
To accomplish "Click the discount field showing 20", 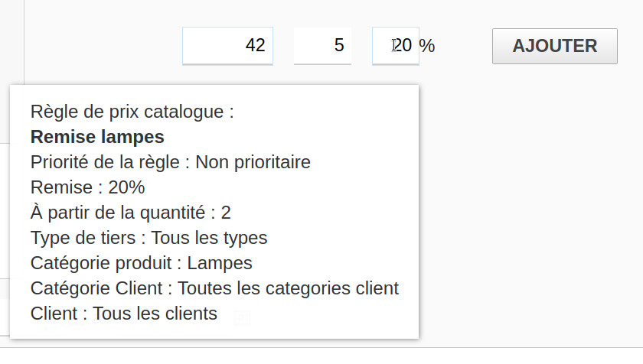I will 396,46.
